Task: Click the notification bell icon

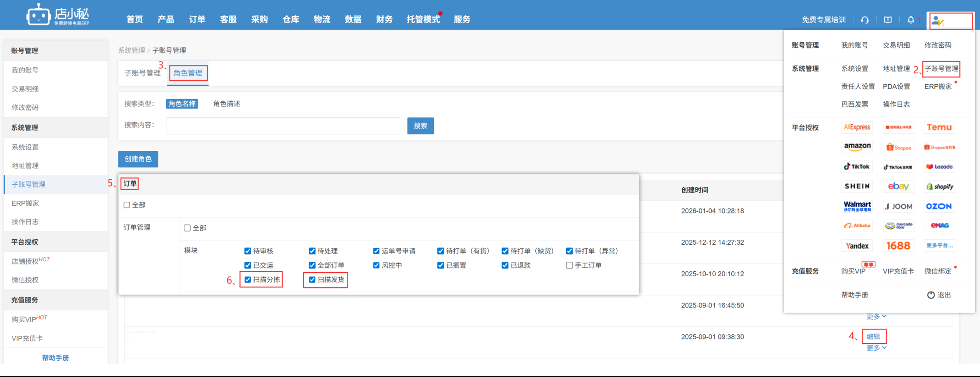Action: point(910,20)
